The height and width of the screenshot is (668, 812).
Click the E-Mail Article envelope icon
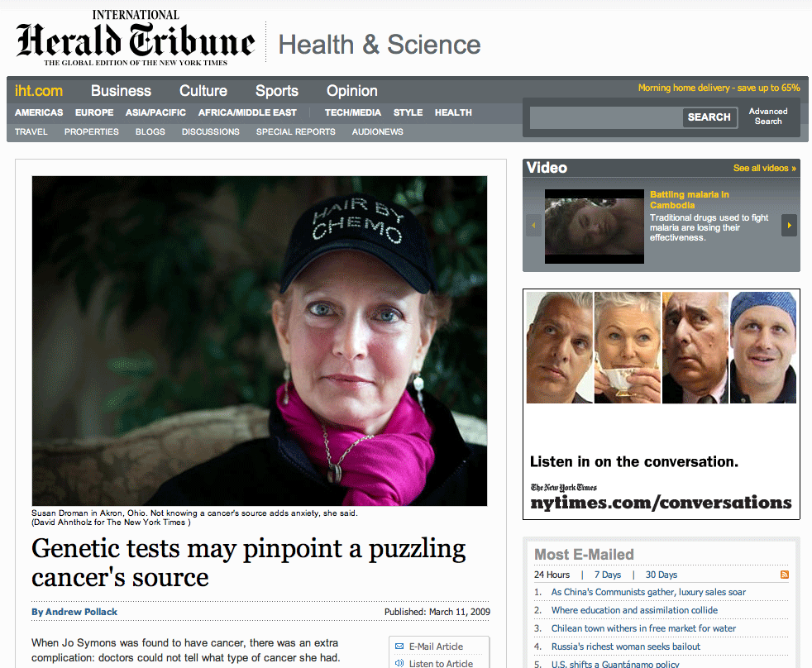tap(399, 647)
